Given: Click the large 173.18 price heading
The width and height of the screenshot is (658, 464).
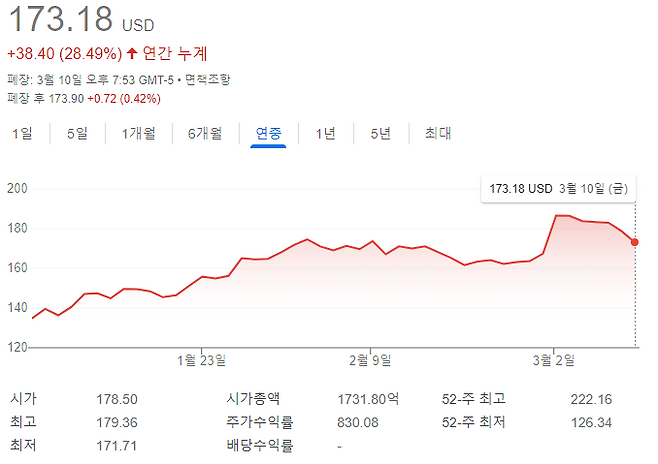Looking at the screenshot, I should [x=60, y=20].
